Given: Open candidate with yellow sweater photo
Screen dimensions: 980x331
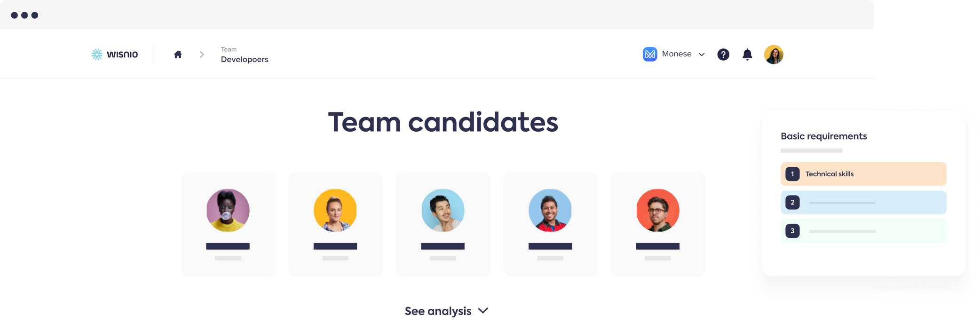Looking at the screenshot, I should (x=228, y=210).
